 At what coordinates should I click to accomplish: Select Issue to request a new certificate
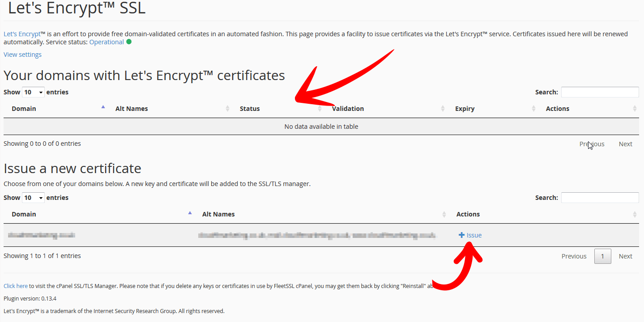click(x=473, y=235)
